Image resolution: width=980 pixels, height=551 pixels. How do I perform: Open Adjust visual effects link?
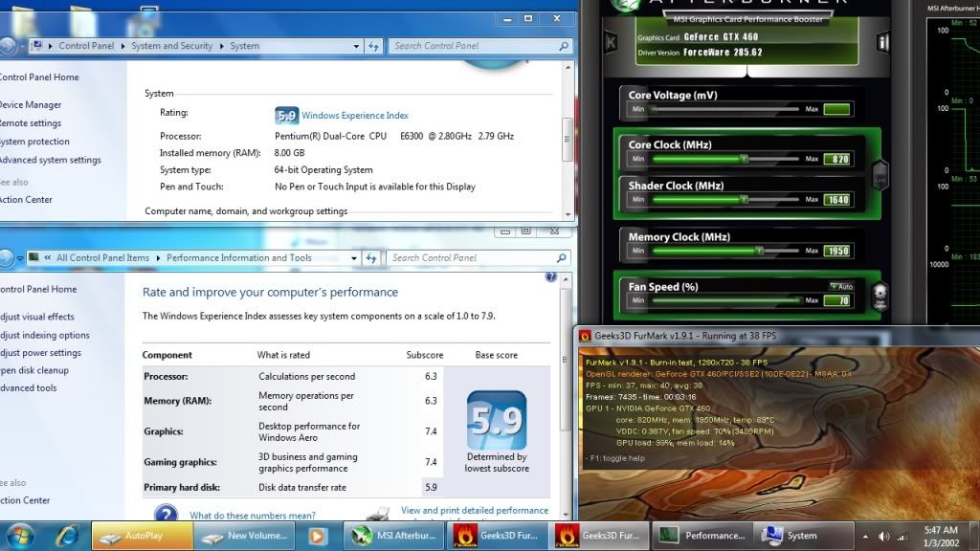pos(36,317)
